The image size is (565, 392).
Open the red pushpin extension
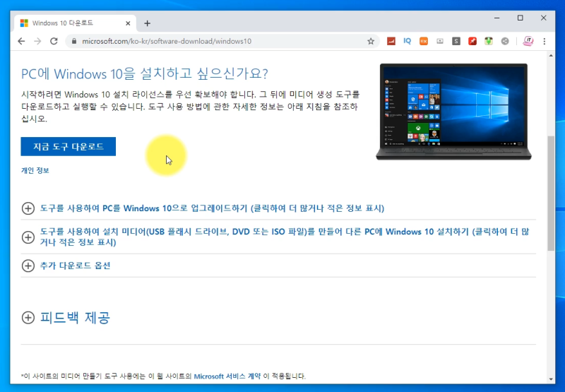click(472, 41)
